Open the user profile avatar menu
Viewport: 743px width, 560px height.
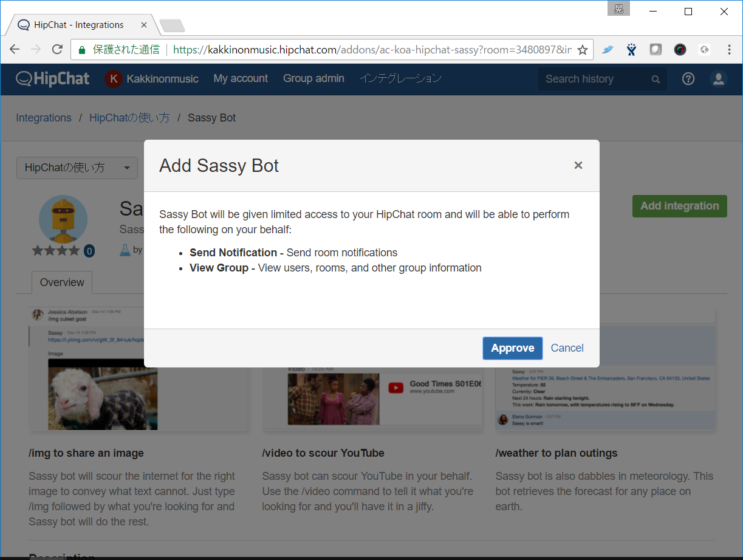tap(719, 79)
